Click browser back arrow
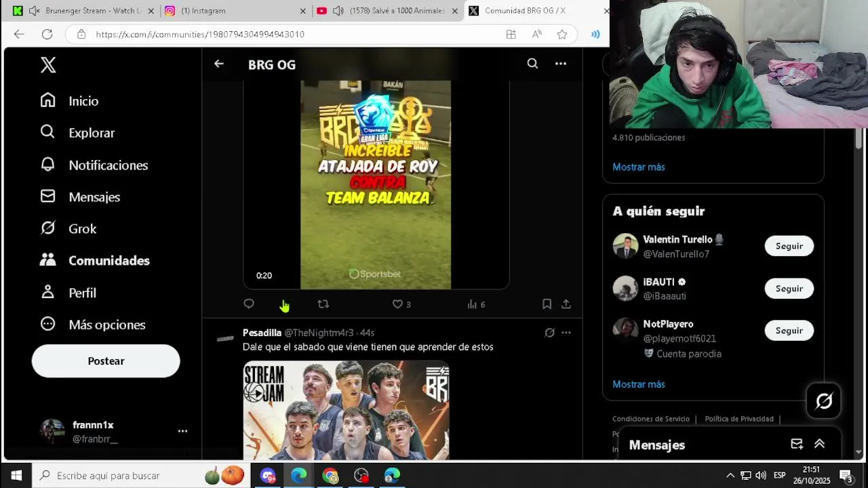The height and width of the screenshot is (488, 868). pos(19,34)
